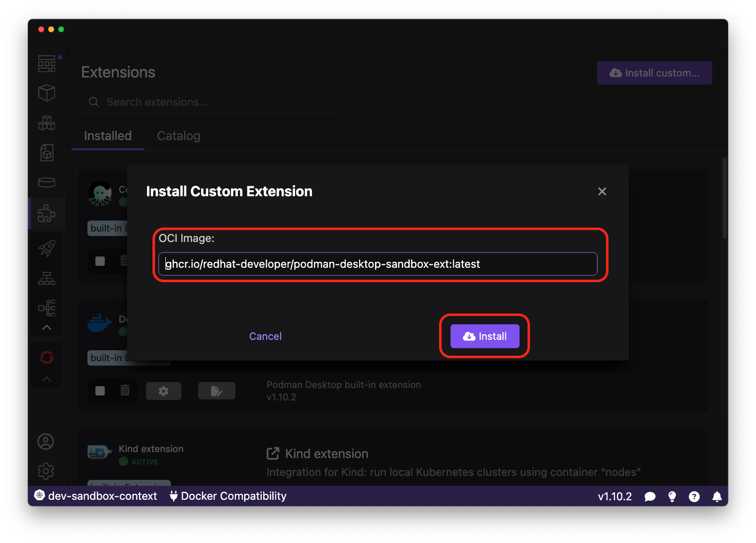Click the Docker card built-in Extension badge
The image size is (756, 543).
(x=129, y=358)
